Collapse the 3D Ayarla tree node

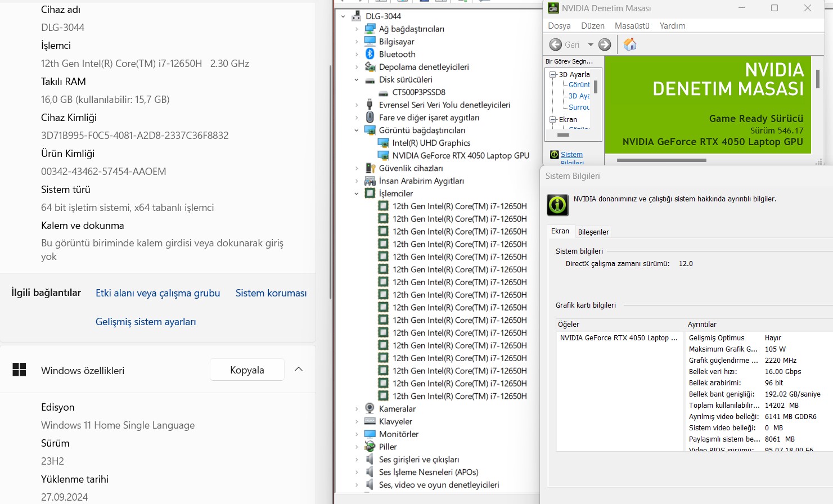pos(553,74)
